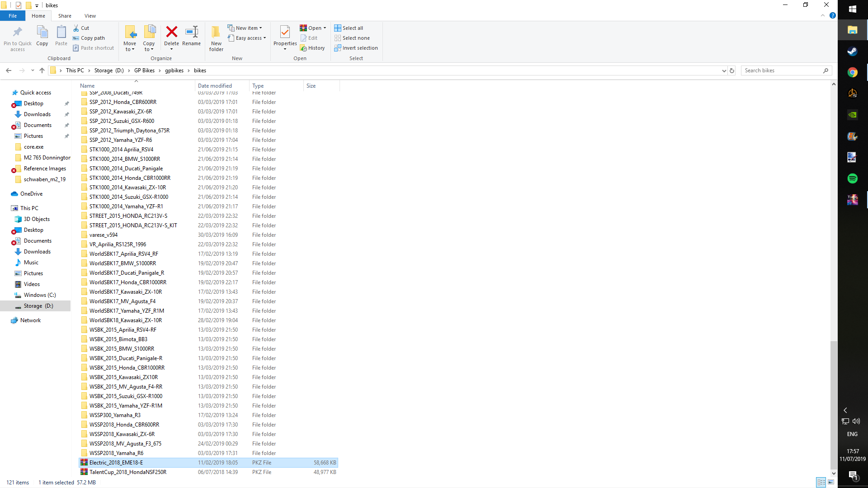
Task: Select Storage (D:) in navigation pane
Action: (x=35, y=306)
